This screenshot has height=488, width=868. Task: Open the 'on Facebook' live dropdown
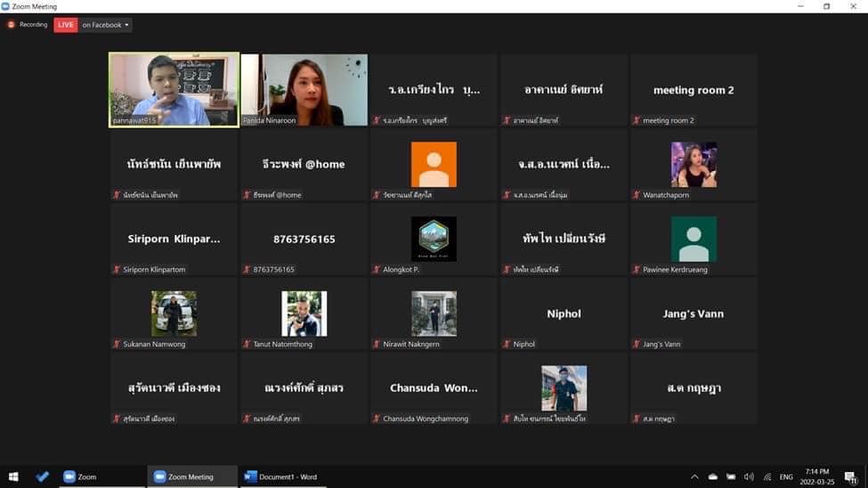point(106,25)
